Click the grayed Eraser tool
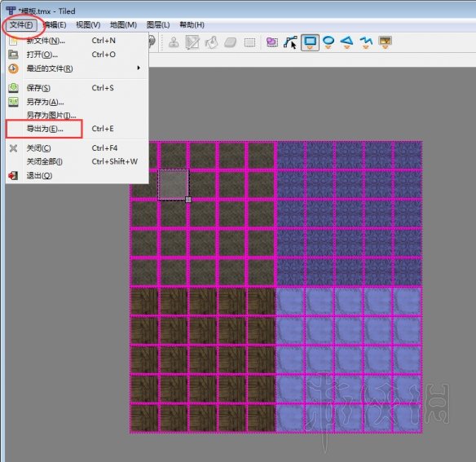This screenshot has height=462, width=476. tap(231, 42)
